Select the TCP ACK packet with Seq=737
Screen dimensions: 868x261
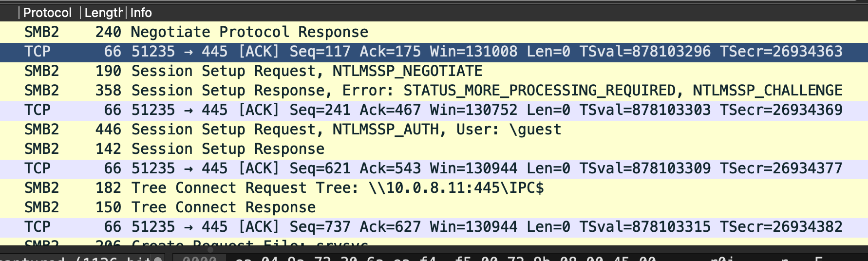click(434, 227)
